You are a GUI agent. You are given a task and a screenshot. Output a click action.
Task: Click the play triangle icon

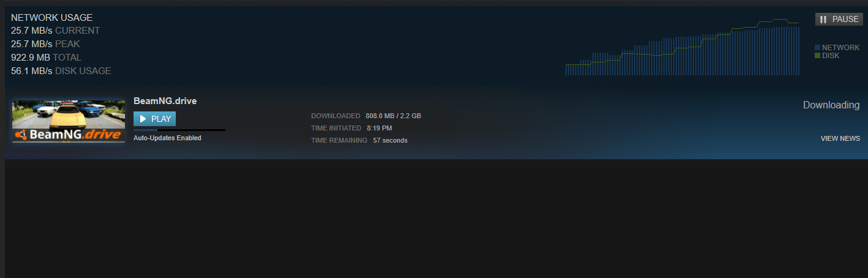[143, 119]
